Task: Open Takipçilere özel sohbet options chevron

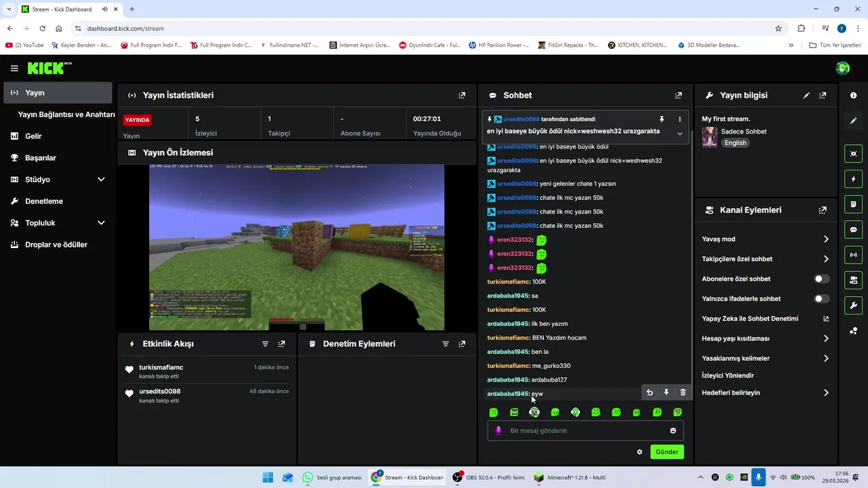Action: click(x=826, y=259)
